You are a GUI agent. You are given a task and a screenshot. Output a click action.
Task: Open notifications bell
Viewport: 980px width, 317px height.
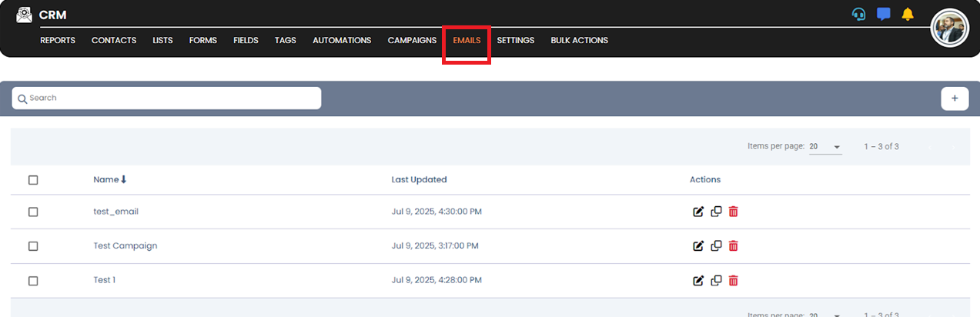pos(908,14)
